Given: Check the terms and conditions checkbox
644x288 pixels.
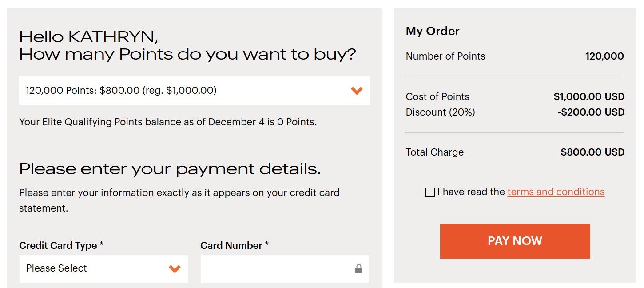Looking at the screenshot, I should click(x=429, y=192).
